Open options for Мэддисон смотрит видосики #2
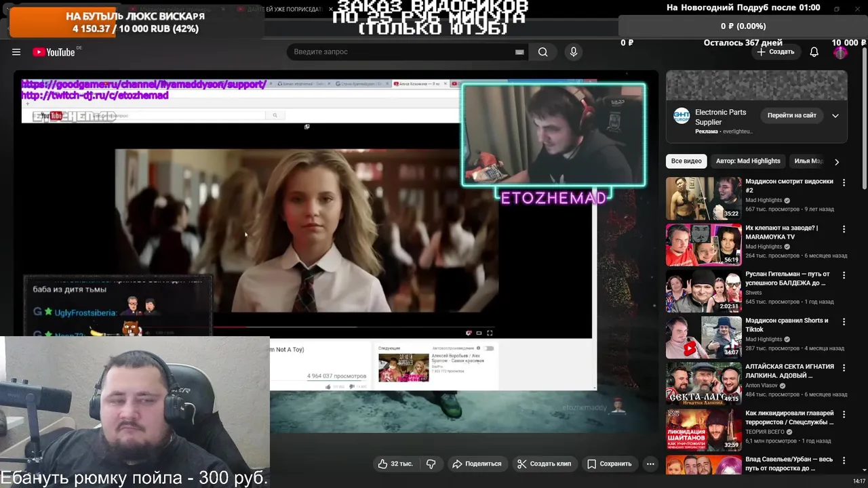The width and height of the screenshot is (868, 488). click(x=844, y=183)
